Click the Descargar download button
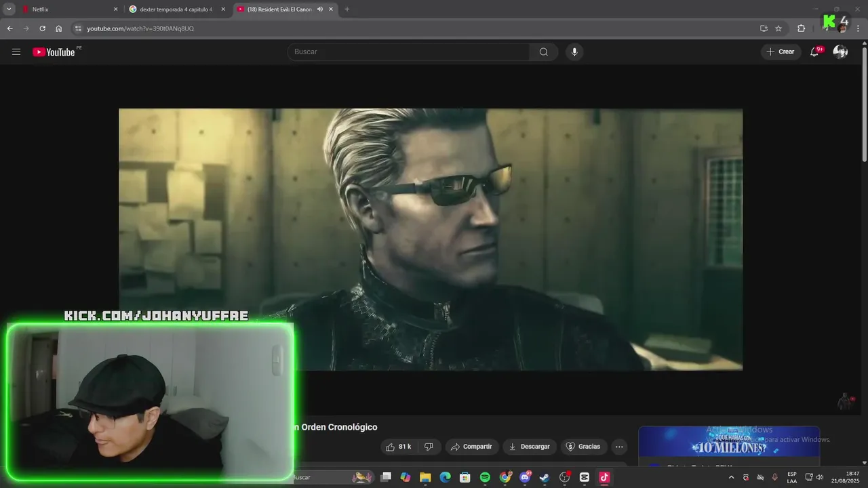This screenshot has width=868, height=488. tap(530, 447)
